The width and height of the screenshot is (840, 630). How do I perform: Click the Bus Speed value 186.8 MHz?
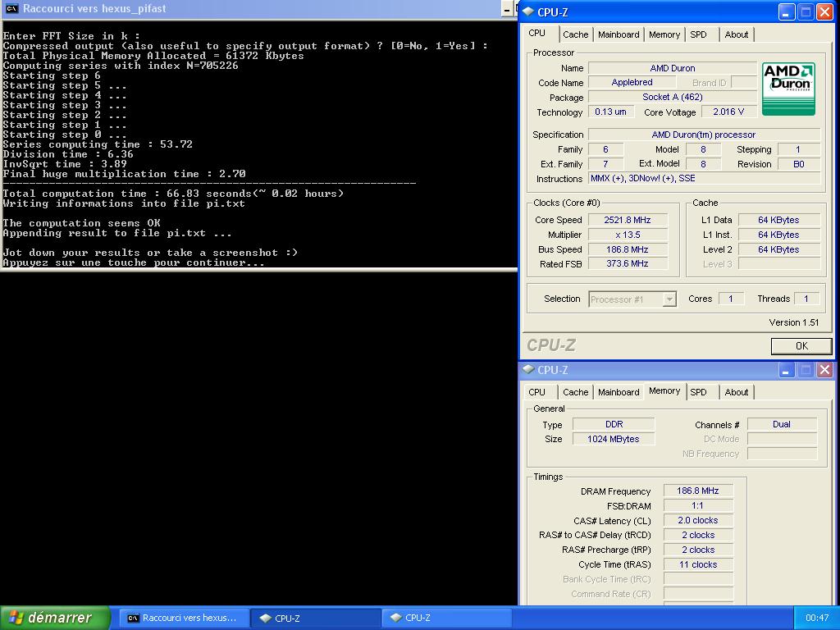click(x=628, y=249)
